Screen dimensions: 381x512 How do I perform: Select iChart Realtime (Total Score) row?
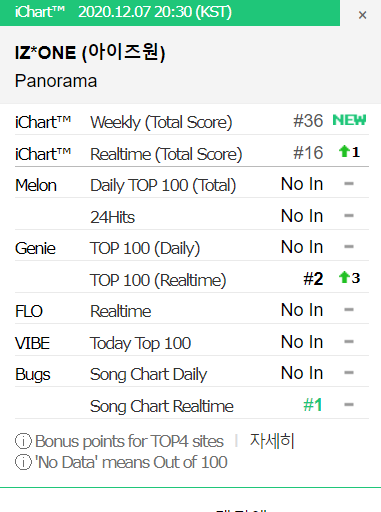[192, 152]
